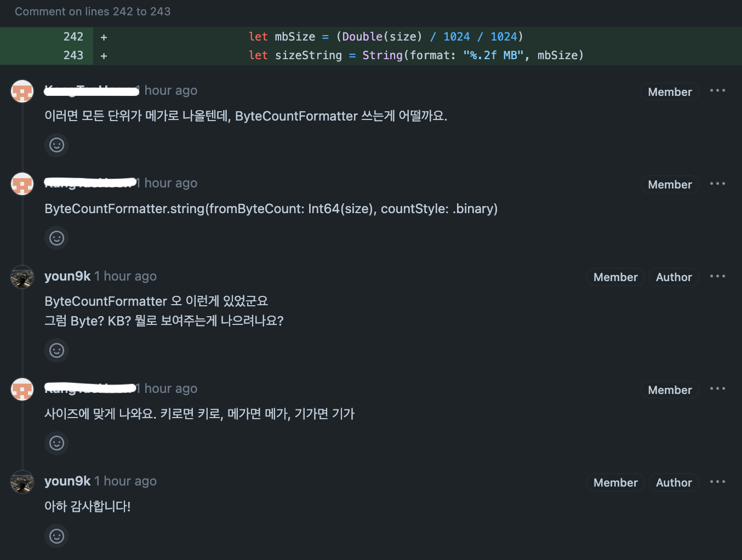The width and height of the screenshot is (742, 560).
Task: Show more options for ByteCountFormatter.string(fromByteCount:) comment
Action: click(x=717, y=184)
